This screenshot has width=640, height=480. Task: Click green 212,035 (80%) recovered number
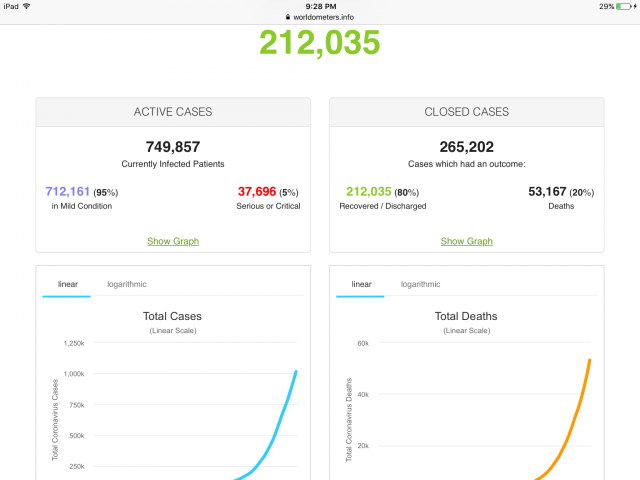click(369, 191)
